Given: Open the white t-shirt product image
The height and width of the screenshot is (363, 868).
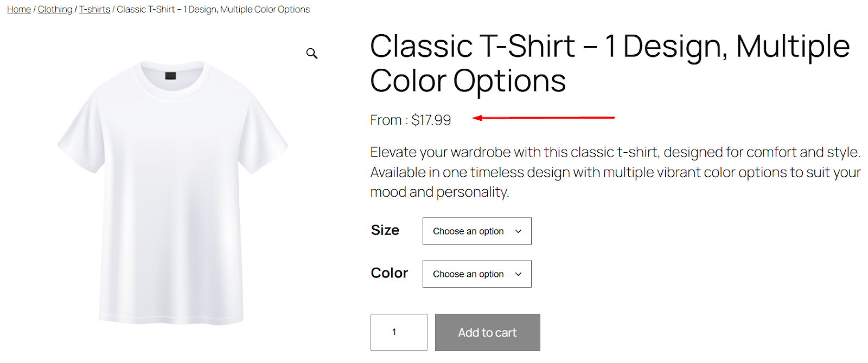Looking at the screenshot, I should 173,192.
